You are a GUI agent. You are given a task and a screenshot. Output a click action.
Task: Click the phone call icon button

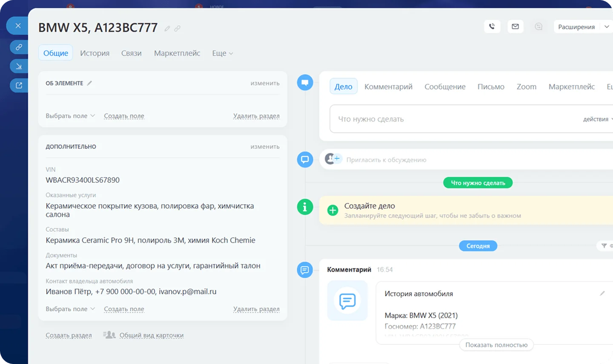tap(492, 26)
